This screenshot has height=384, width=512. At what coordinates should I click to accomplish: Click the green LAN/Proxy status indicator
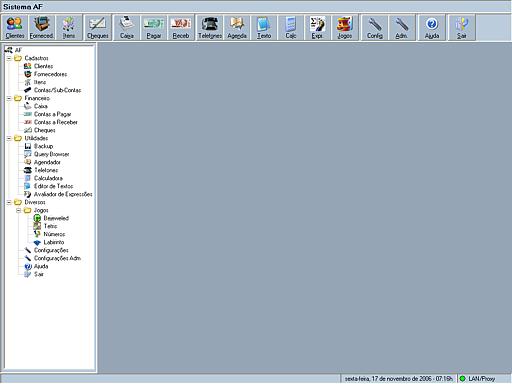(x=462, y=379)
